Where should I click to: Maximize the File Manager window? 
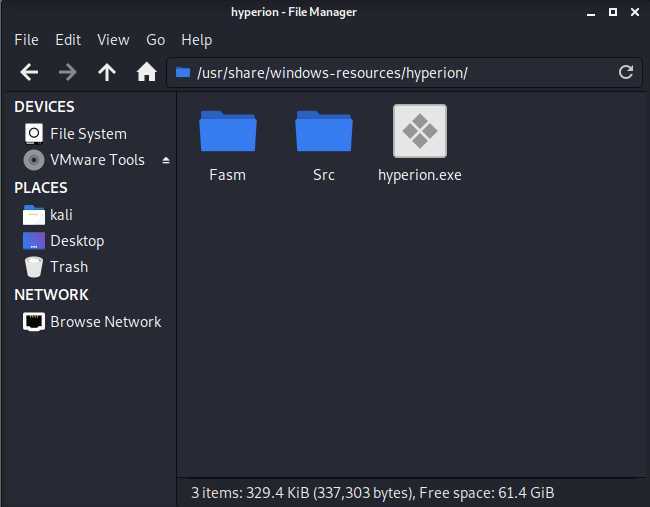[x=613, y=12]
